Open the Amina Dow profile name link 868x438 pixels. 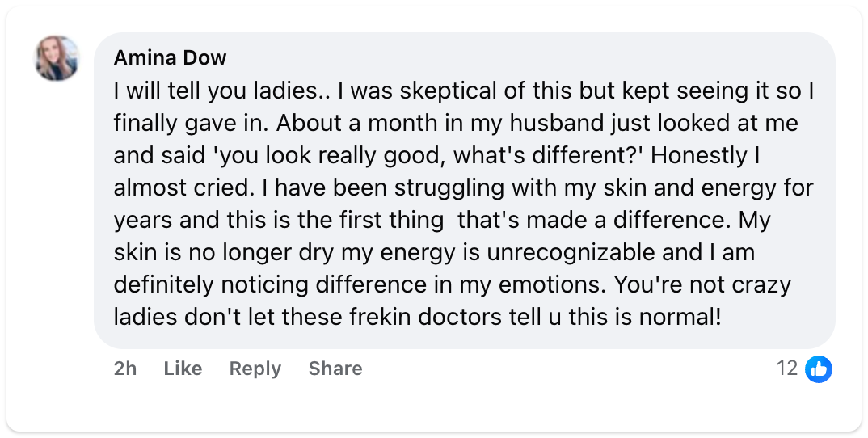(170, 57)
